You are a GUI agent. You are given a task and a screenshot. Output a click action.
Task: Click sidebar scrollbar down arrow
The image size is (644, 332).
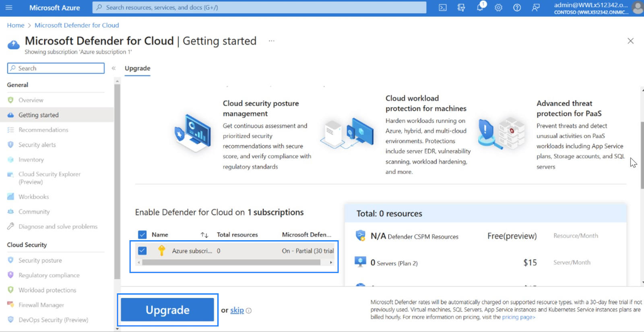click(117, 329)
